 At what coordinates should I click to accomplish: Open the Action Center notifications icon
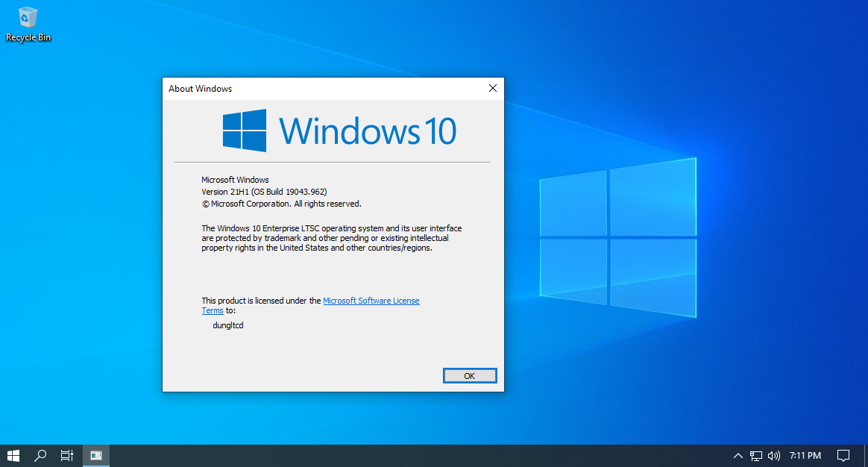coord(843,455)
